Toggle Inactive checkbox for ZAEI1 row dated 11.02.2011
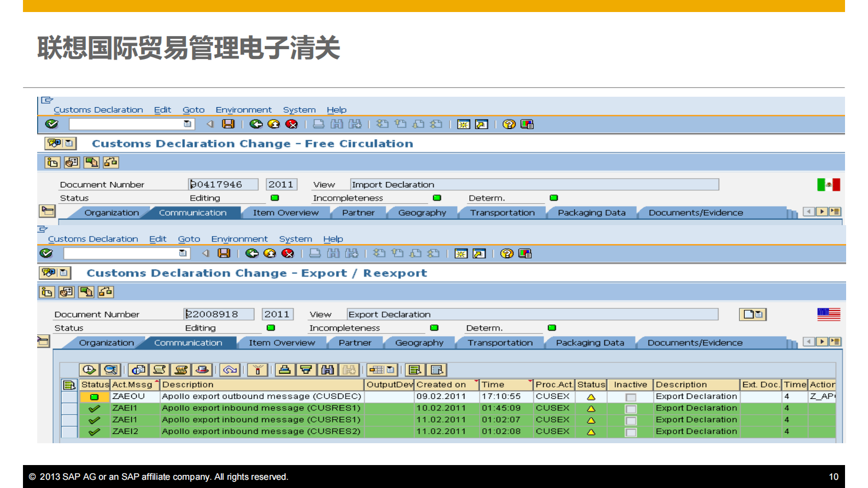 click(x=631, y=421)
